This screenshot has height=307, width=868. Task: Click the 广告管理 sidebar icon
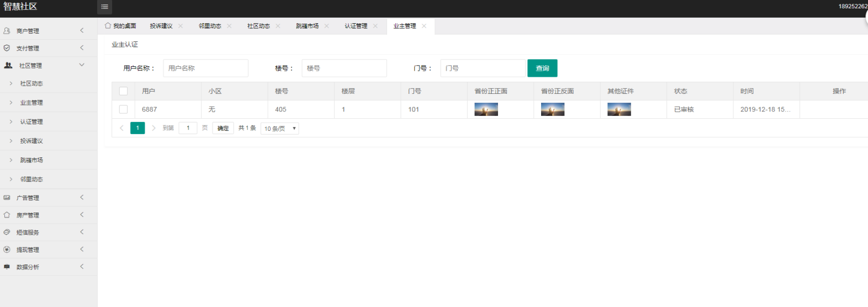pyautogui.click(x=7, y=198)
